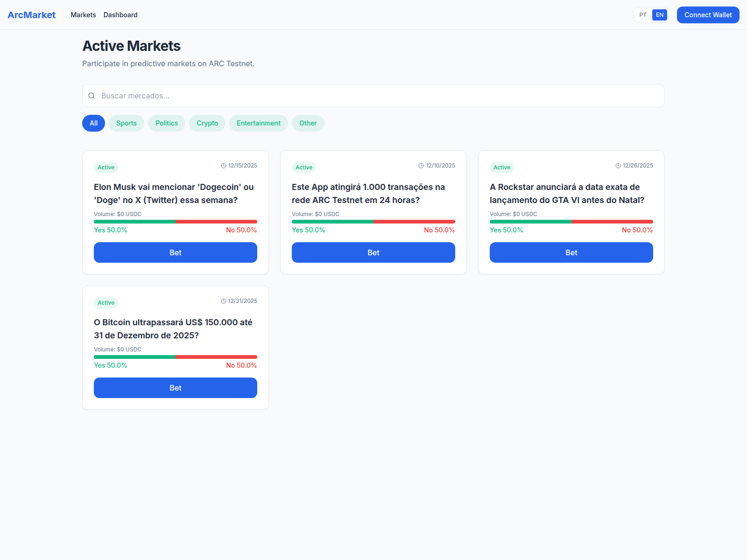Click Active badge on GTA VI market card
This screenshot has width=747, height=560.
tap(502, 168)
